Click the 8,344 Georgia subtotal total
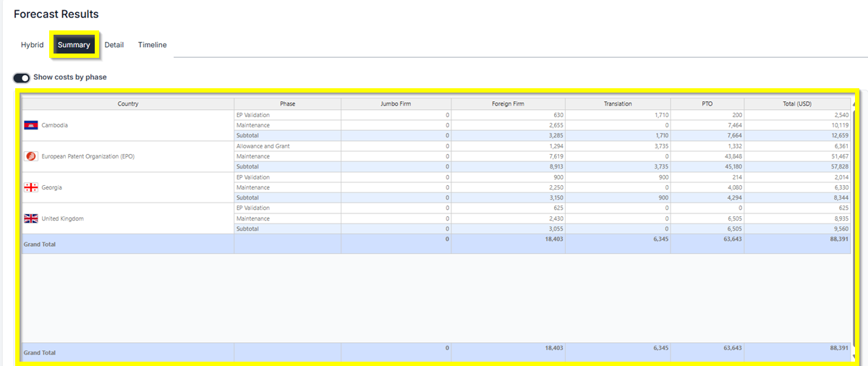Screen dimensions: 868x366 (x=841, y=197)
